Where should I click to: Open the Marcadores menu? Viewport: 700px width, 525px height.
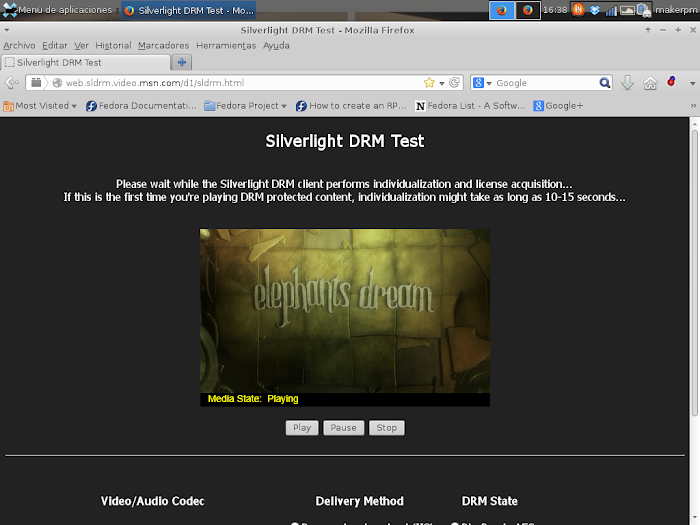tap(163, 46)
